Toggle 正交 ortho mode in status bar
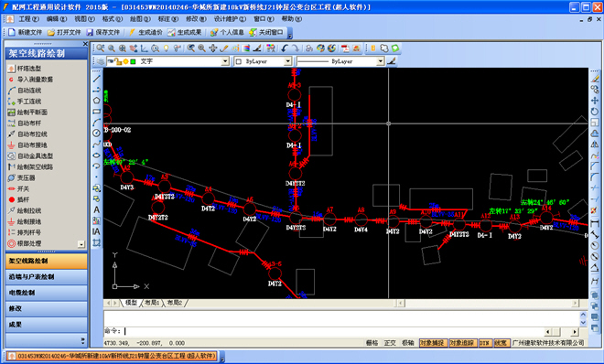The image size is (604, 364). (x=390, y=343)
